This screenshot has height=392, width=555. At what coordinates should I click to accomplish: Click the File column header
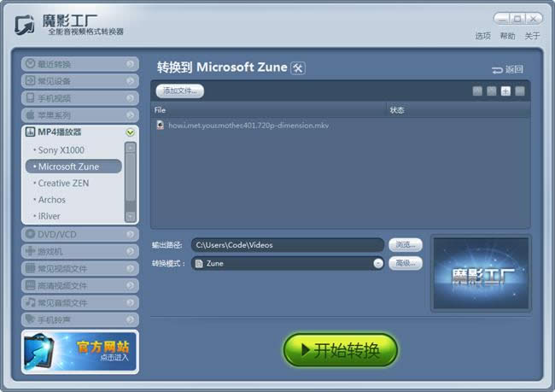269,110
